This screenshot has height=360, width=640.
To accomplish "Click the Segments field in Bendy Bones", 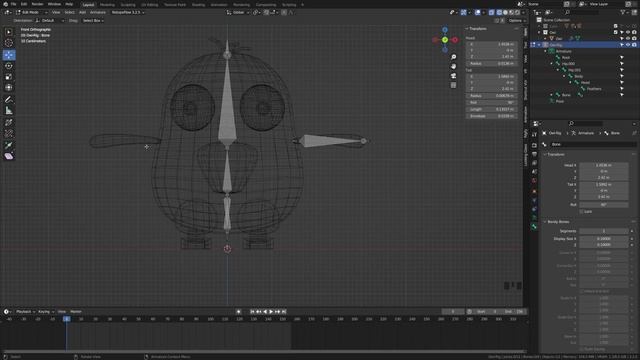I will pyautogui.click(x=604, y=231).
